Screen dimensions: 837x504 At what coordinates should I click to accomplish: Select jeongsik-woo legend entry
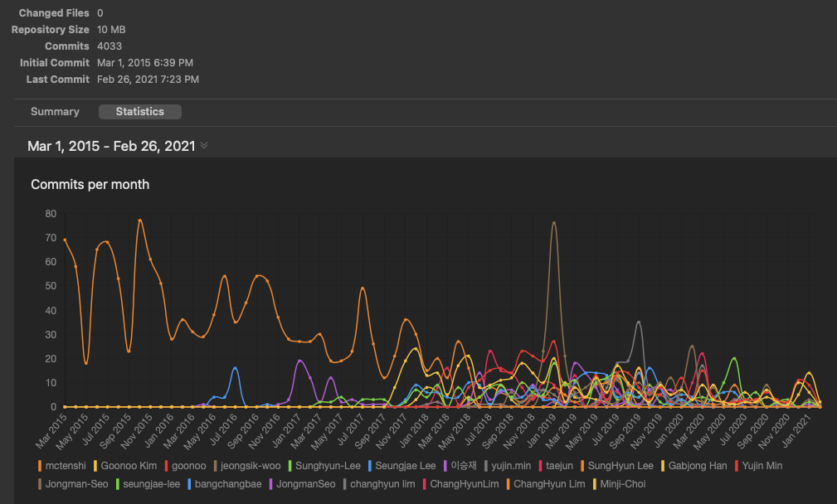coord(247,466)
